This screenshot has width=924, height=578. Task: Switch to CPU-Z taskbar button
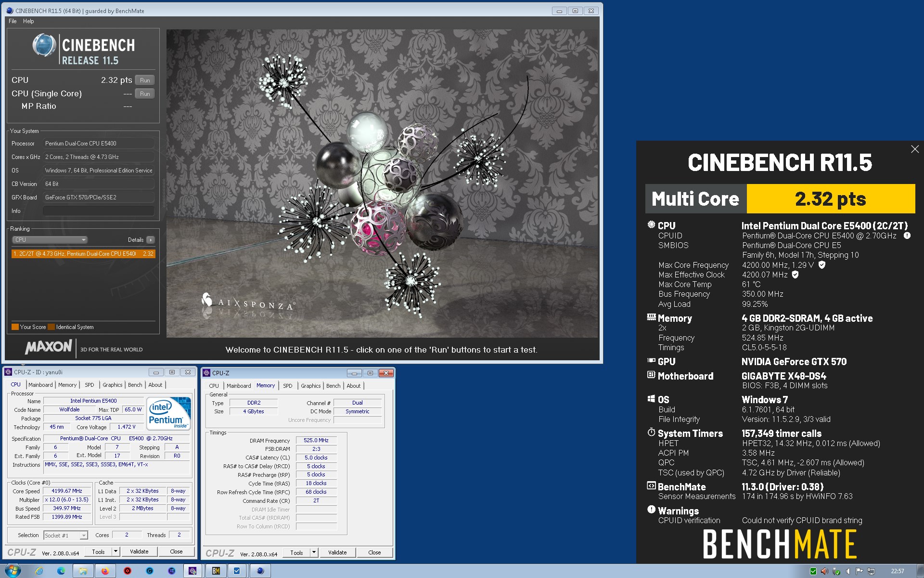coord(193,571)
